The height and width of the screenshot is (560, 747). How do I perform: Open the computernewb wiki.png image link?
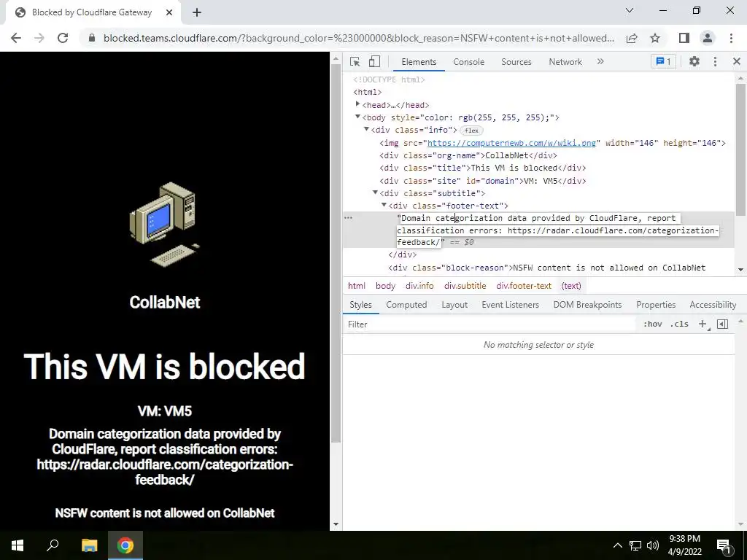click(x=511, y=143)
